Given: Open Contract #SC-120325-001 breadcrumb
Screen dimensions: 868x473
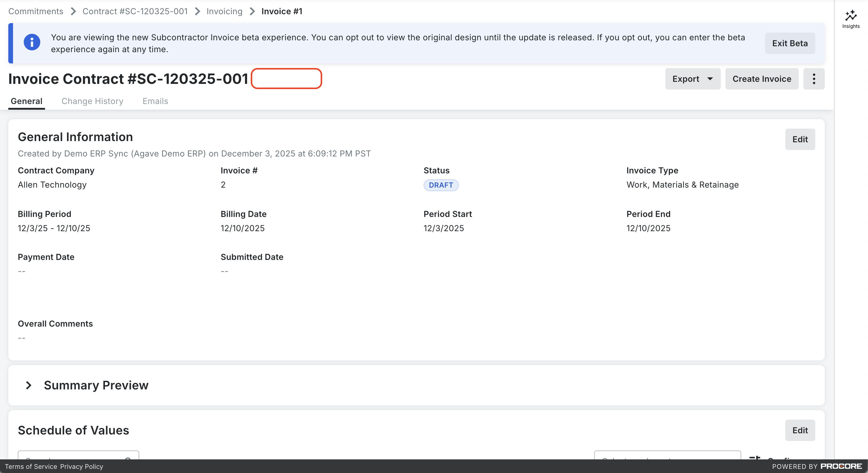Looking at the screenshot, I should point(135,12).
